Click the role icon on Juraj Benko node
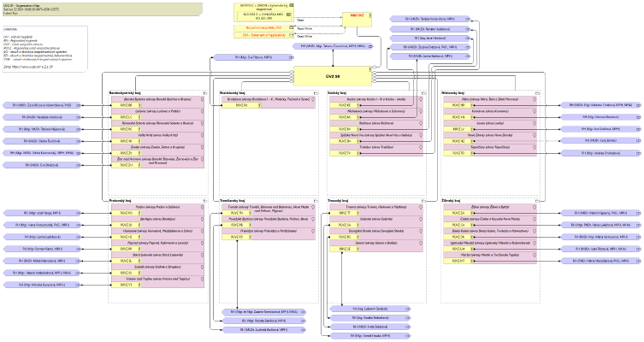The height and width of the screenshot is (342, 644). tap(638, 141)
